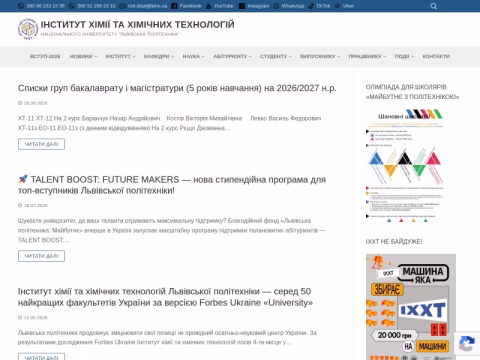This screenshot has width=480, height=360.
Task: Click the clock icon next to Forbes post date
Action: pos(20,317)
